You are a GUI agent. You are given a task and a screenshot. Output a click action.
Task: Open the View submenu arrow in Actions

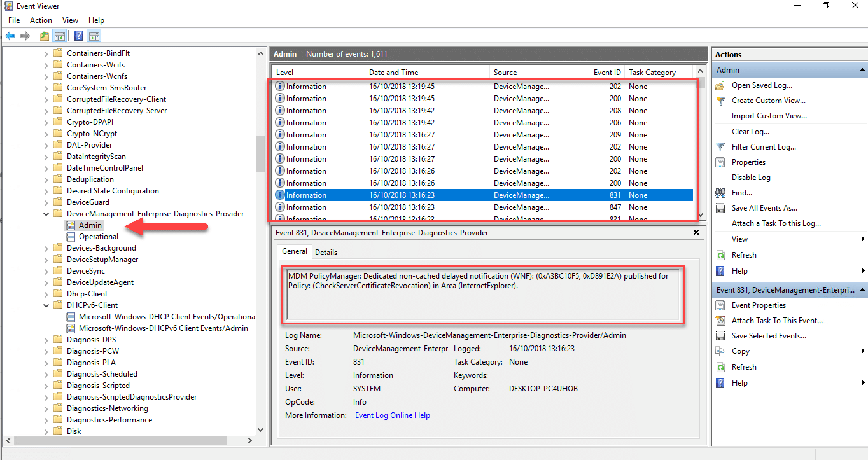863,239
